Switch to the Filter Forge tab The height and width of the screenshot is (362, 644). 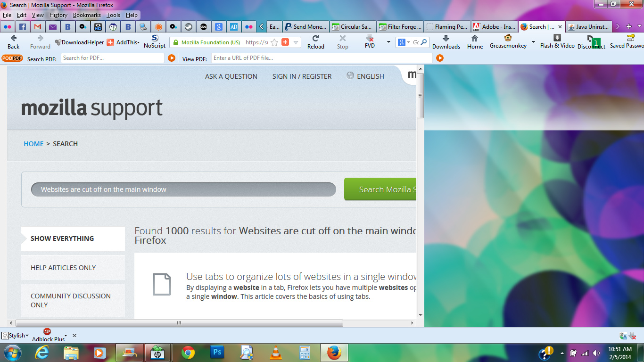click(x=400, y=27)
